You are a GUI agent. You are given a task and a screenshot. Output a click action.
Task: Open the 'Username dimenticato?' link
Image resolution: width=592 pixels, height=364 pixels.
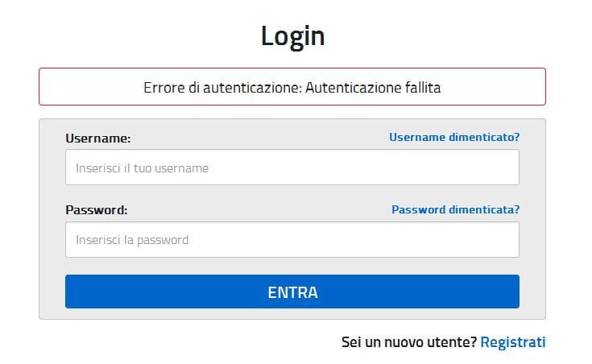point(453,137)
